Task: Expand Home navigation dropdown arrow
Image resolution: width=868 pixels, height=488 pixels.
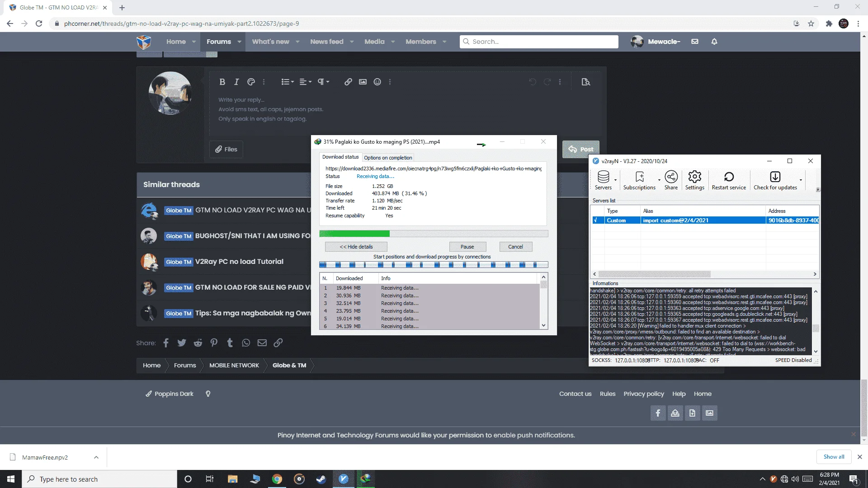Action: [x=194, y=42]
